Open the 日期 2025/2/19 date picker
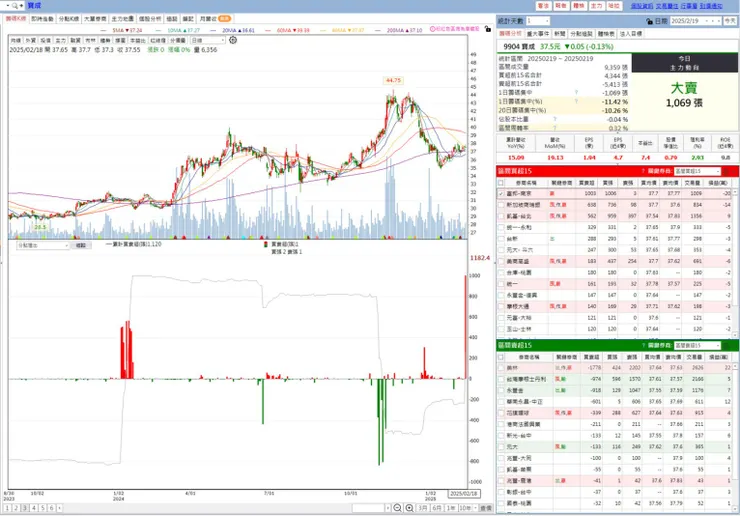 [x=696, y=21]
